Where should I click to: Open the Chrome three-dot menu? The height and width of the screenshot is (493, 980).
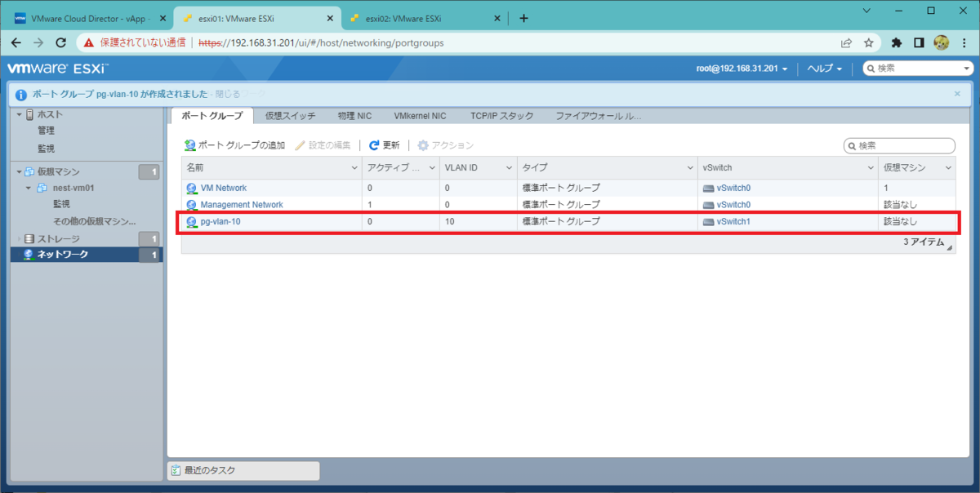[x=964, y=42]
